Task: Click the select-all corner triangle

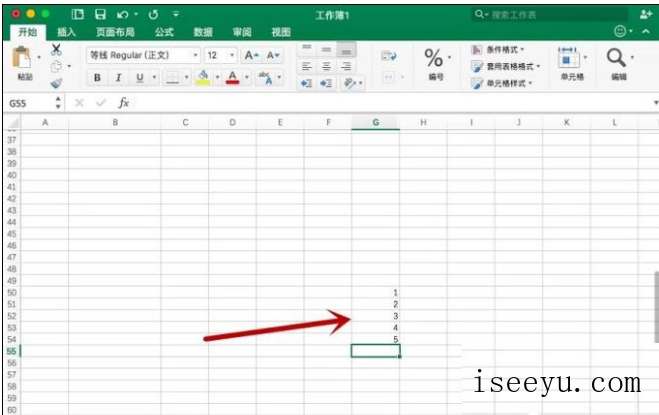Action: (13, 123)
